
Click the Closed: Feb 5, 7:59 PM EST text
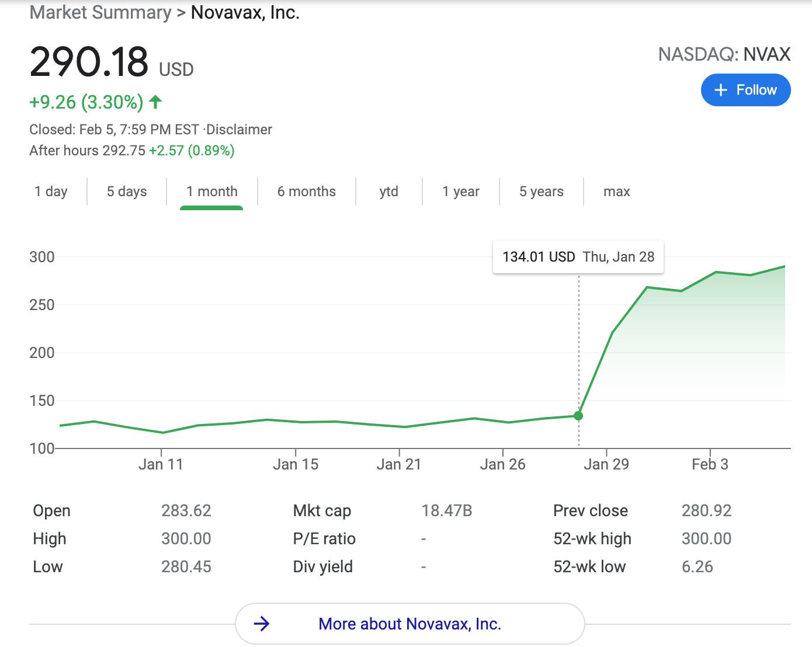tap(114, 130)
